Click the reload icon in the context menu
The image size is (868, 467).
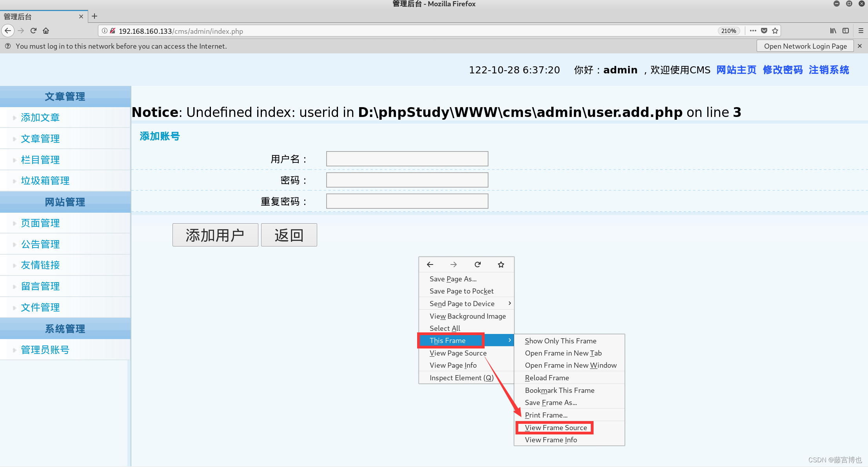[x=477, y=265]
